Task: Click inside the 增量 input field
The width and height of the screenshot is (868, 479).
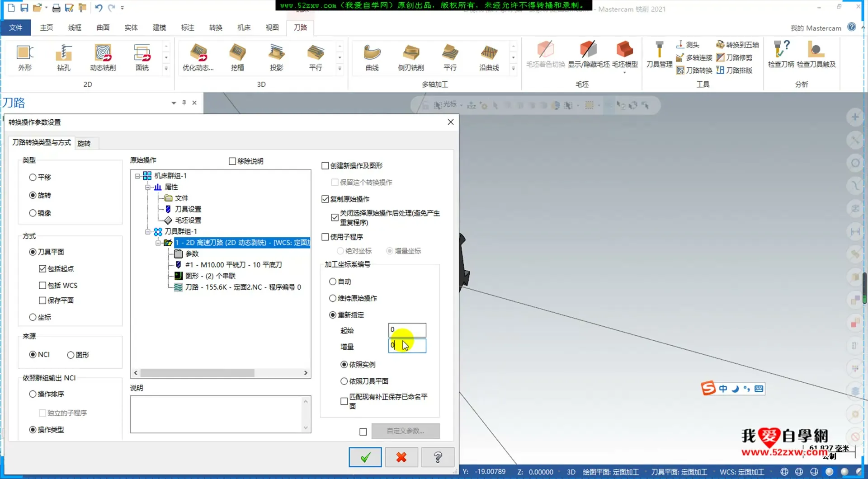Action: 406,346
